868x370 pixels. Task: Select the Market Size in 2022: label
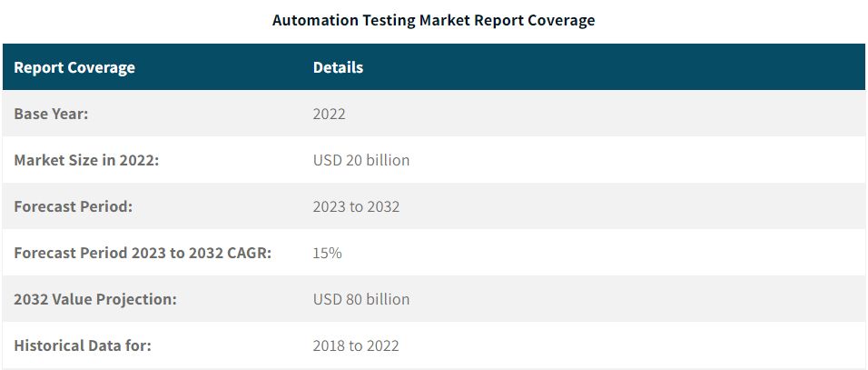(x=86, y=160)
